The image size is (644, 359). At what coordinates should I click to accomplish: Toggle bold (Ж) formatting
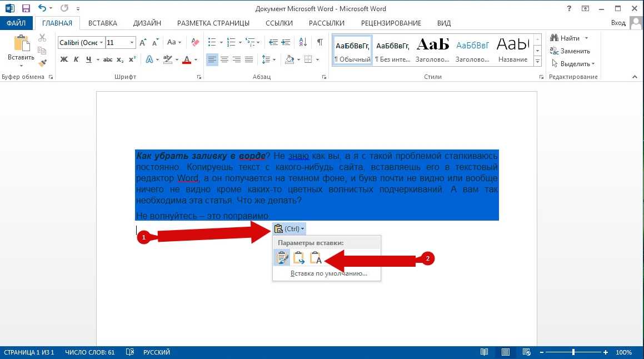64,59
